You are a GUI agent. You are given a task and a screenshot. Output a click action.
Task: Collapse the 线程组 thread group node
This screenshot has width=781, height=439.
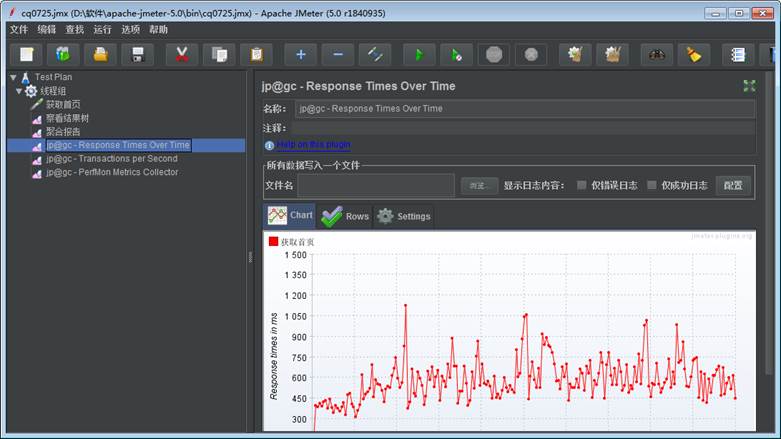tap(19, 91)
